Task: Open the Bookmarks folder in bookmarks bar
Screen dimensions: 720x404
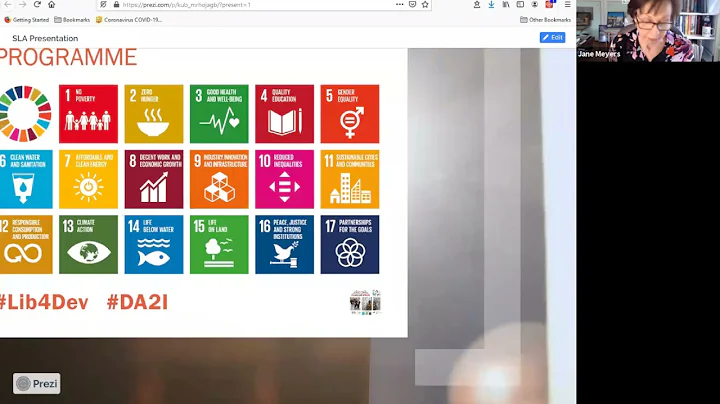Action: tap(72, 20)
